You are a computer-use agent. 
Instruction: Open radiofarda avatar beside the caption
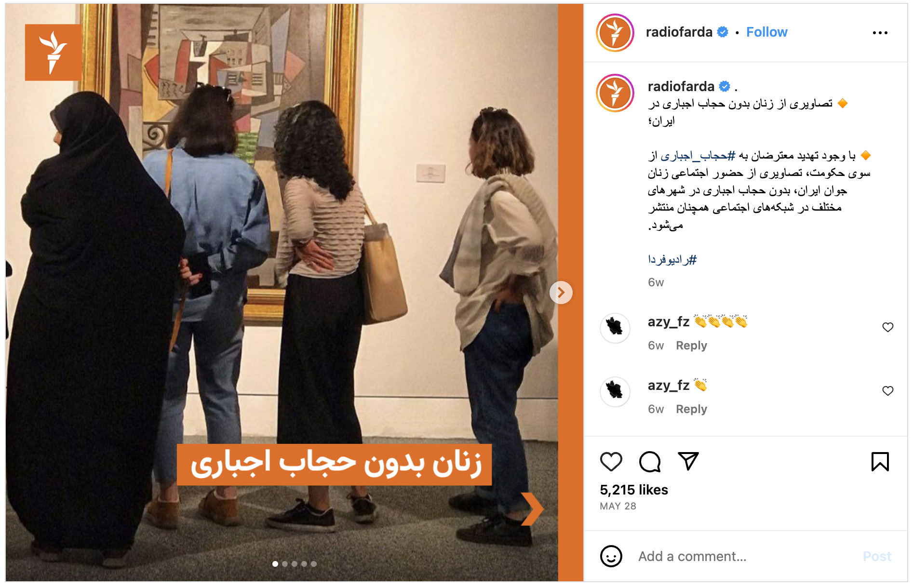pos(615,93)
